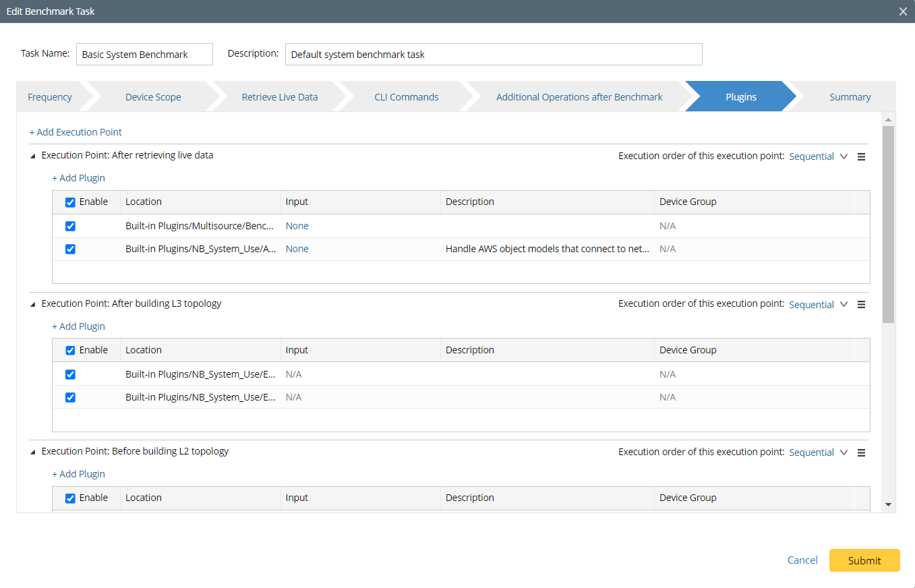This screenshot has width=915, height=588.
Task: Disable the AWS object models plugin checkbox
Action: [x=70, y=249]
